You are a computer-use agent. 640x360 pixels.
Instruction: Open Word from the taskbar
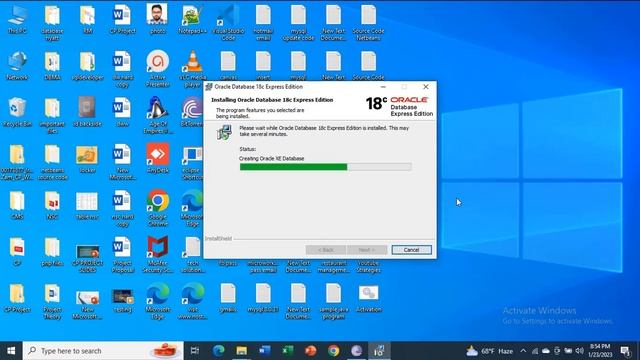(264, 351)
